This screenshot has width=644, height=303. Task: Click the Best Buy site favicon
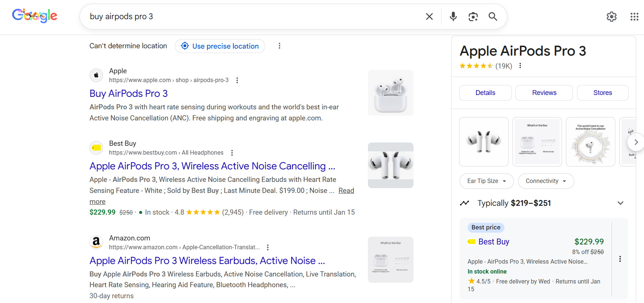click(x=96, y=148)
